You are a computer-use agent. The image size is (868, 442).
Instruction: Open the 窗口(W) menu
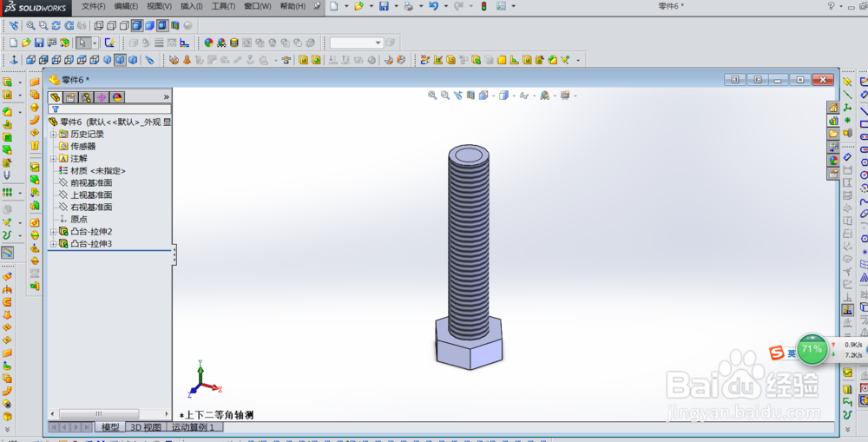[258, 6]
